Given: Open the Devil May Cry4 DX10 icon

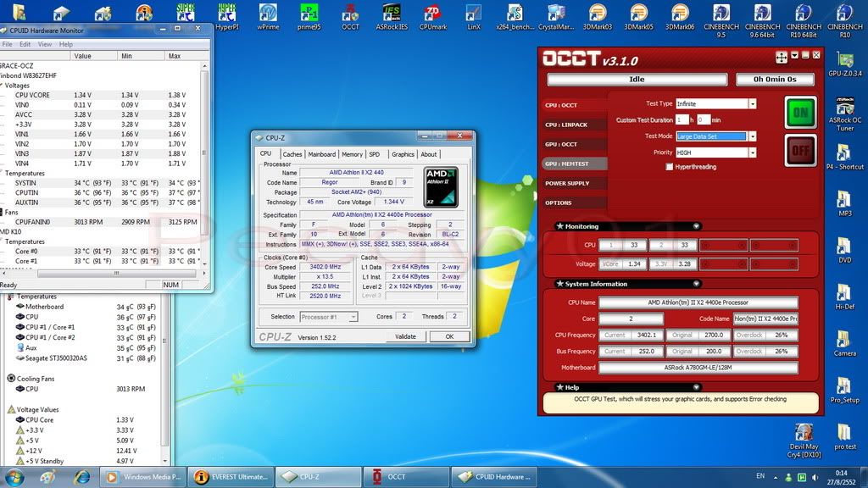Looking at the screenshot, I should point(804,441).
